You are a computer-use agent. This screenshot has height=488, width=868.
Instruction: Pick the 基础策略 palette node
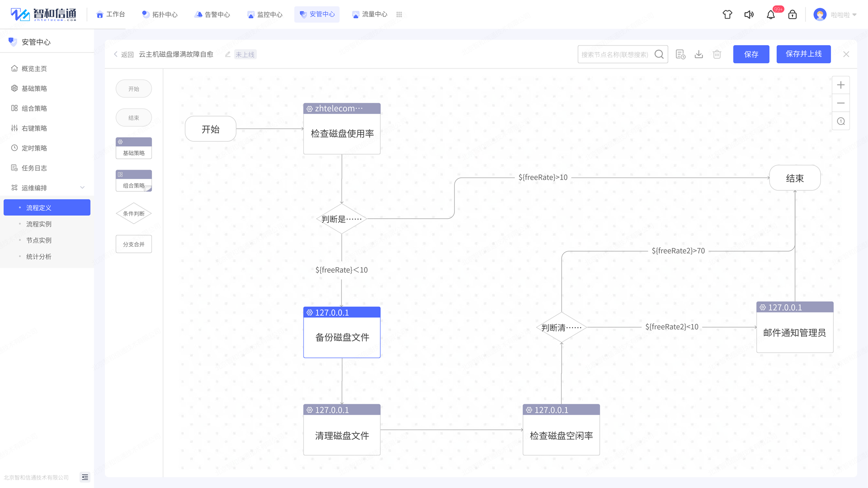point(134,148)
